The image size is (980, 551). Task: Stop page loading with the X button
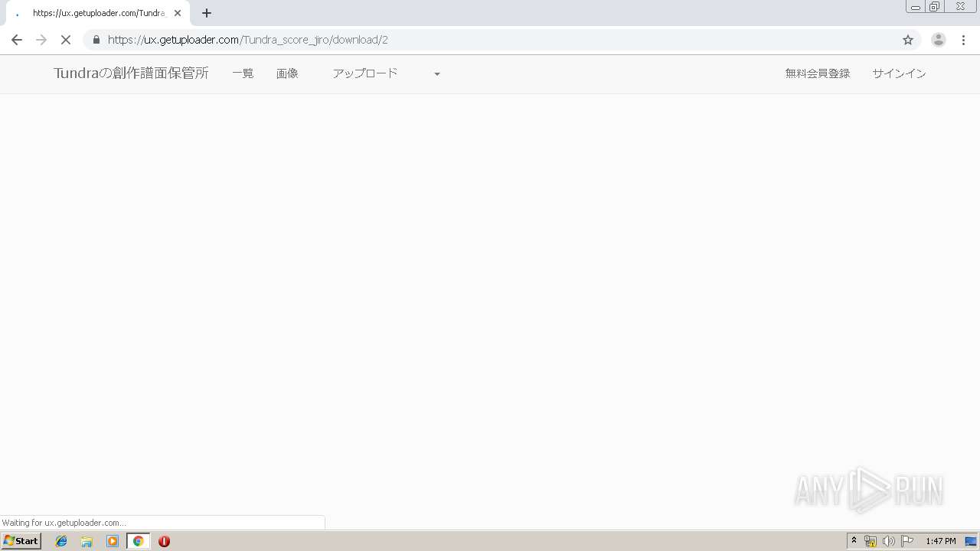[x=66, y=40]
